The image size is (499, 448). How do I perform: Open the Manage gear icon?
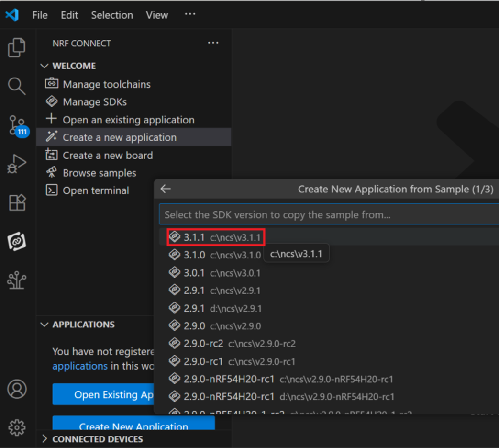17,427
